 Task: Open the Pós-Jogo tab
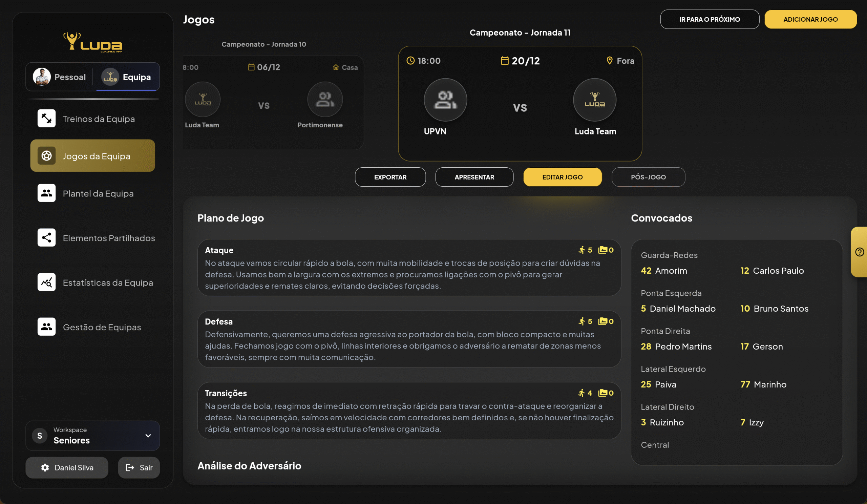coord(648,177)
